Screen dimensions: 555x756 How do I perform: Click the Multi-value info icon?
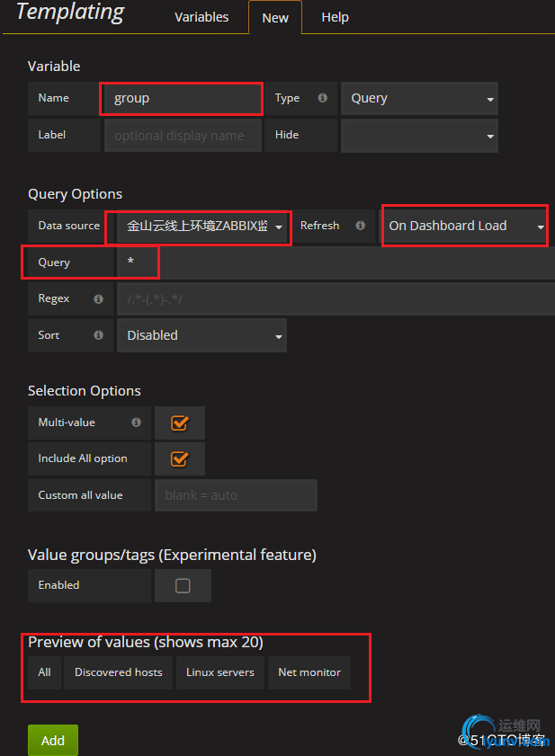pos(136,422)
